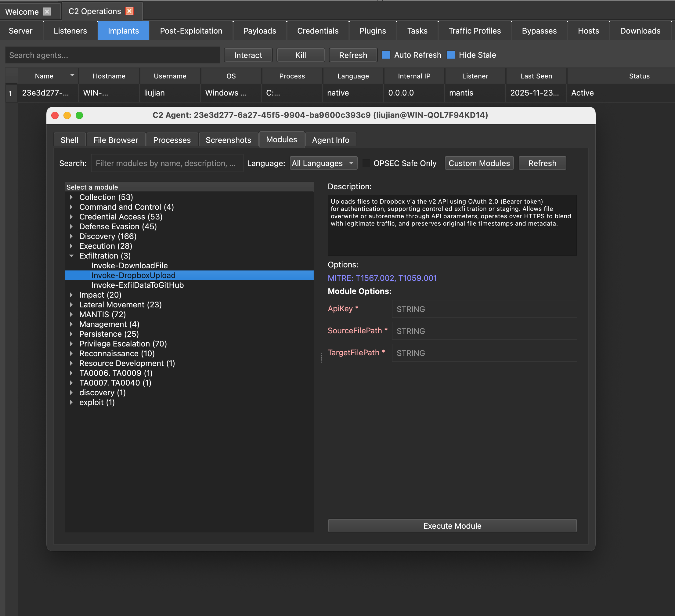
Task: Click the Execute Module button
Action: [x=452, y=526]
